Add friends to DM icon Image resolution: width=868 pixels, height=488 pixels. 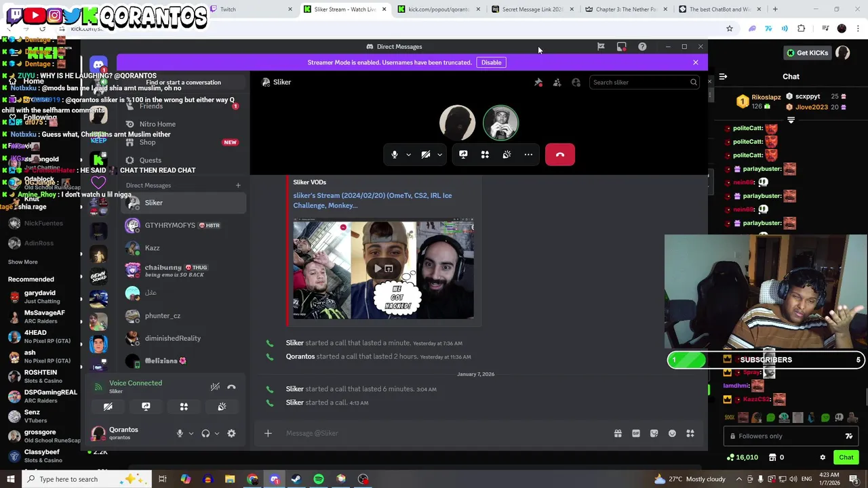[x=557, y=82]
